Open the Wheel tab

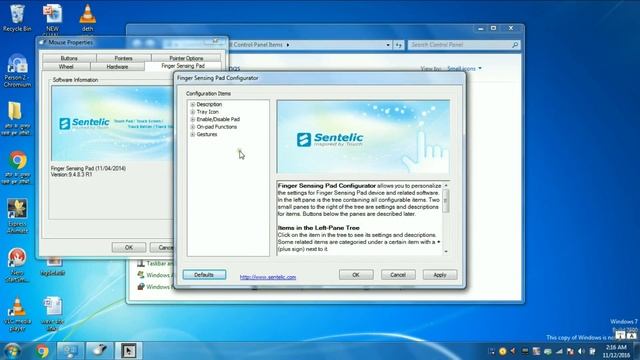(66, 67)
